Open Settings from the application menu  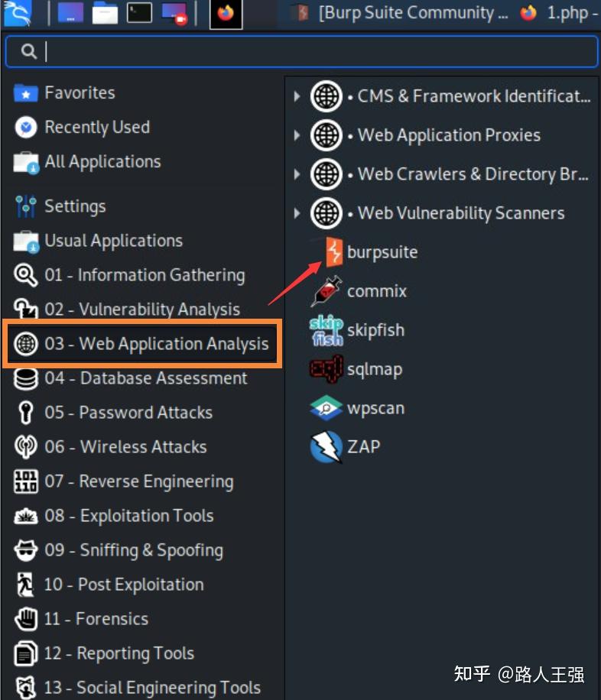pyautogui.click(x=74, y=206)
